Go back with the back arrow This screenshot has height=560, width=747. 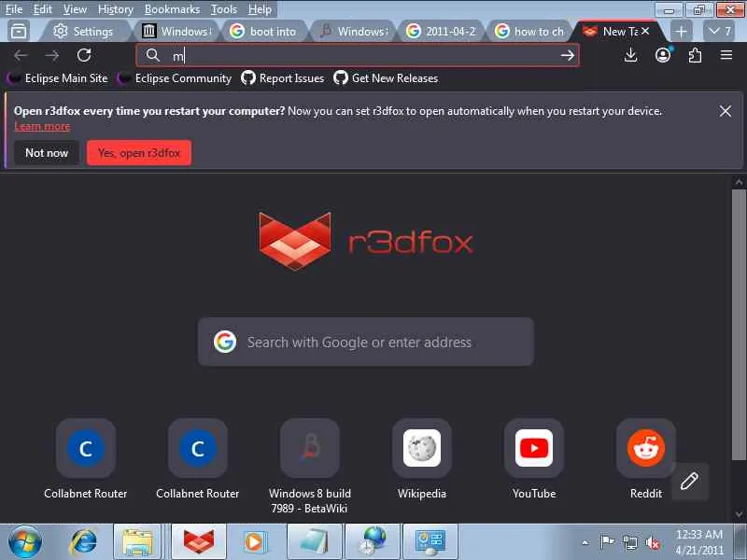click(21, 55)
